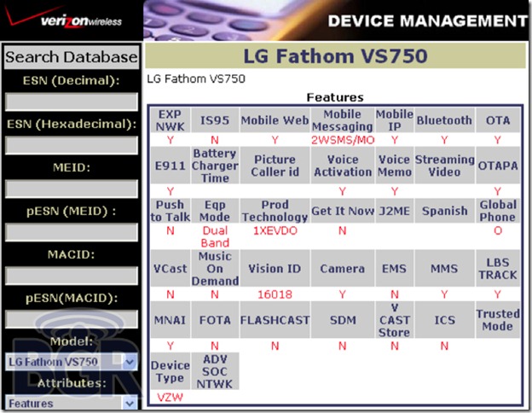Click the LG Fathom VS750 title banner

click(335, 56)
